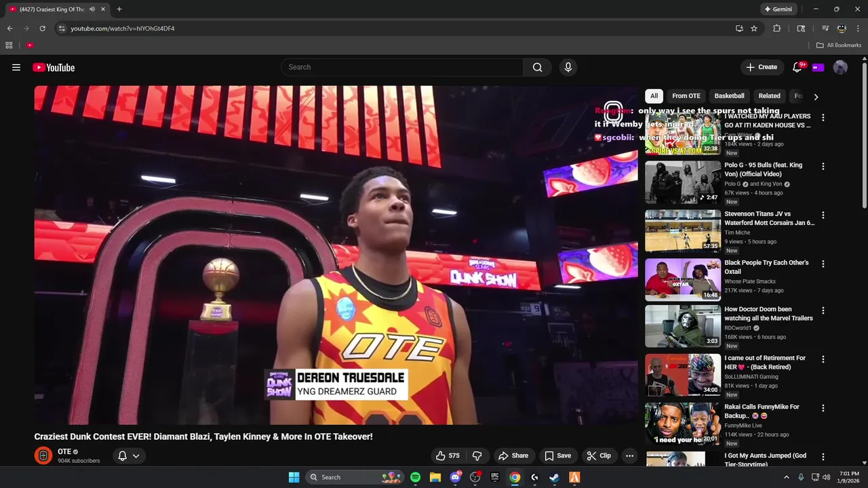This screenshot has height=488, width=868.
Task: Open Windows Start menu
Action: point(294,477)
